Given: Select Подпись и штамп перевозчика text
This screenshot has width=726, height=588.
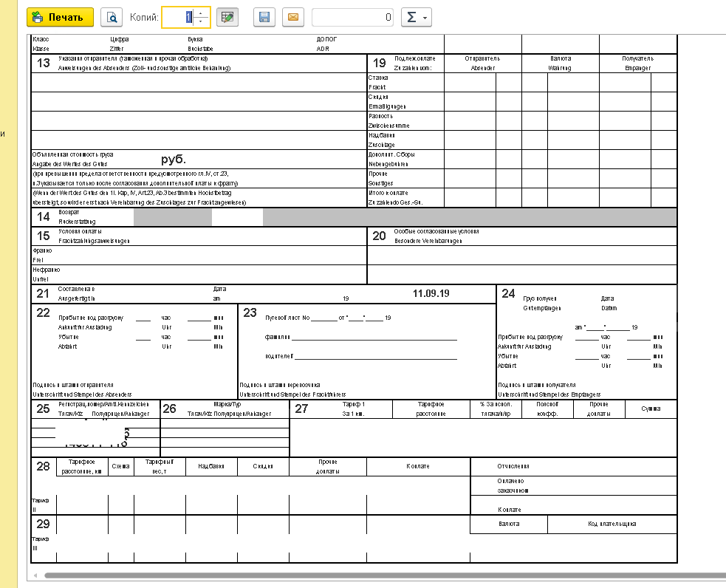Looking at the screenshot, I should point(280,385).
